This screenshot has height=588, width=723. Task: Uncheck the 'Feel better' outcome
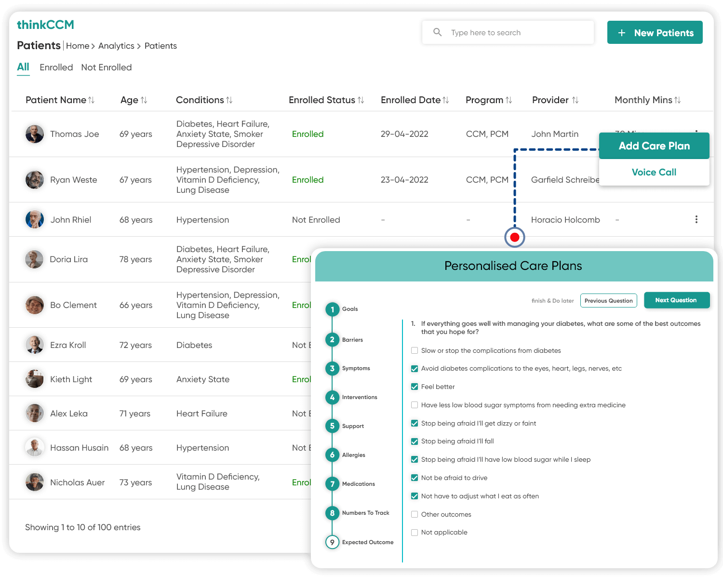point(415,387)
